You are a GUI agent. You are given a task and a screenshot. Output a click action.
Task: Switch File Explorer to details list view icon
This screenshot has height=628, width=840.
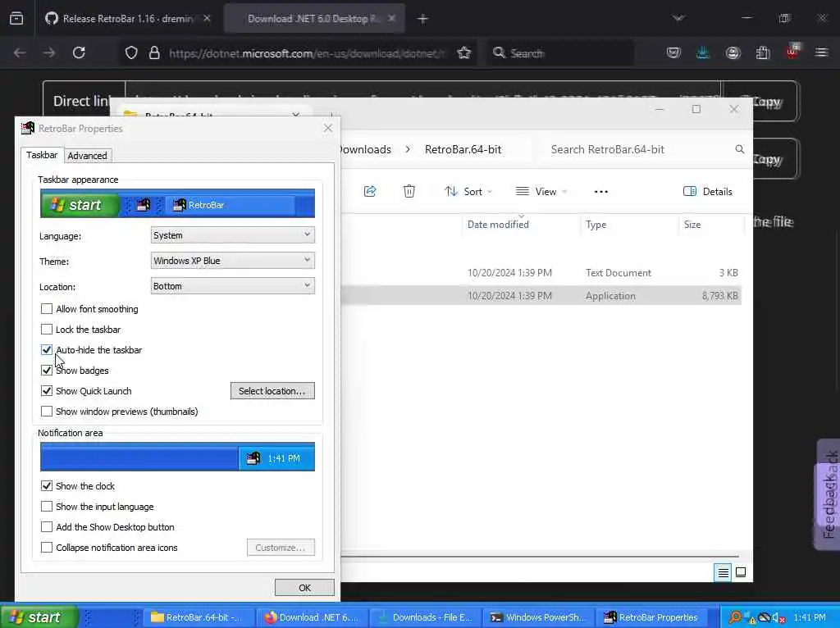[723, 572]
